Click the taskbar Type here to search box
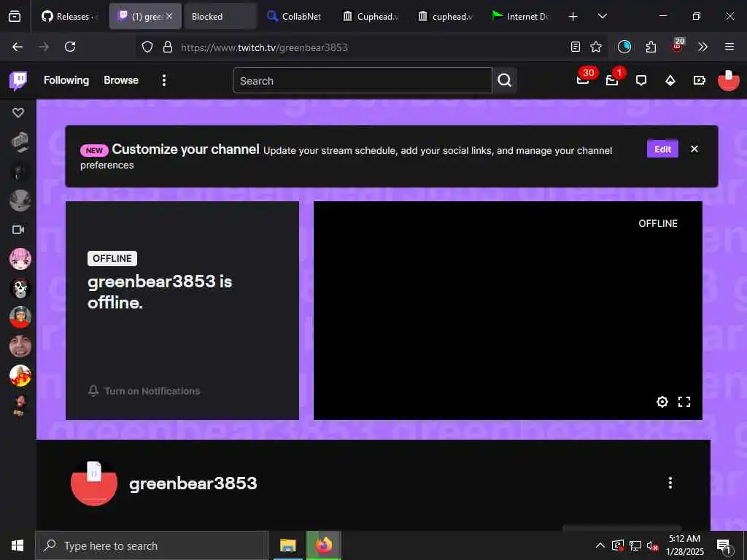This screenshot has width=747, height=560. click(152, 545)
